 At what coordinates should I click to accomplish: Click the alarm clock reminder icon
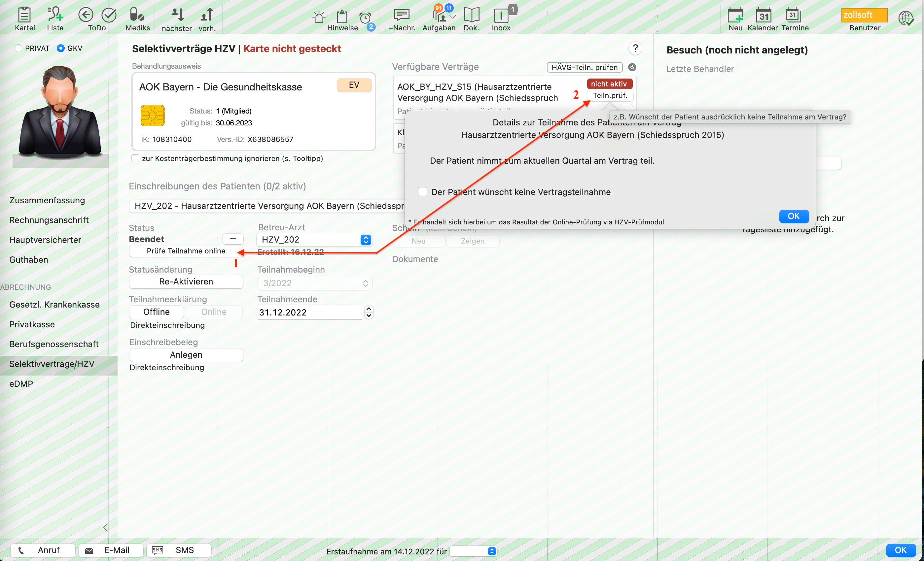tap(365, 17)
